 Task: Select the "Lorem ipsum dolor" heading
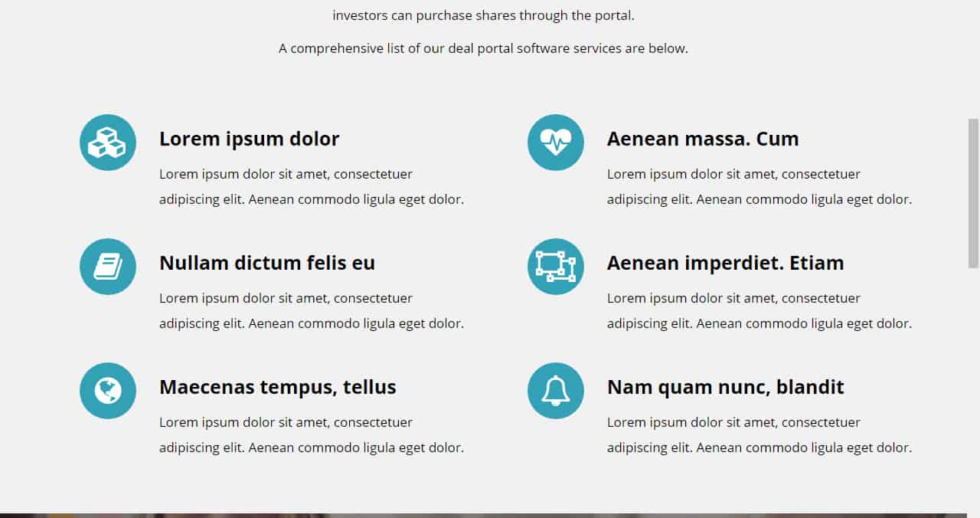tap(249, 139)
